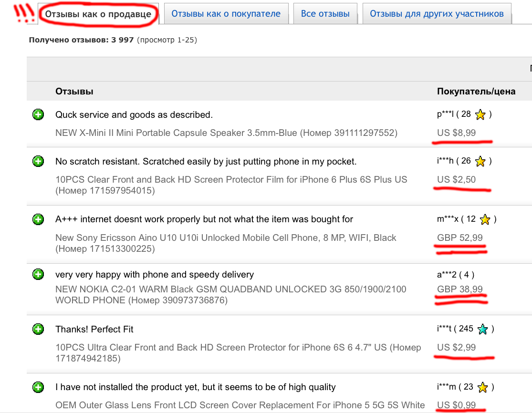The image size is (532, 413).
Task: Click turquoise star next to buyer i***t
Action: point(482,329)
